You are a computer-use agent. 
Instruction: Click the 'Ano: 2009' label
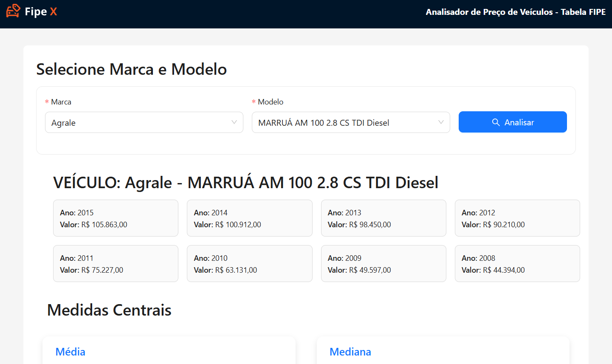[x=344, y=258]
